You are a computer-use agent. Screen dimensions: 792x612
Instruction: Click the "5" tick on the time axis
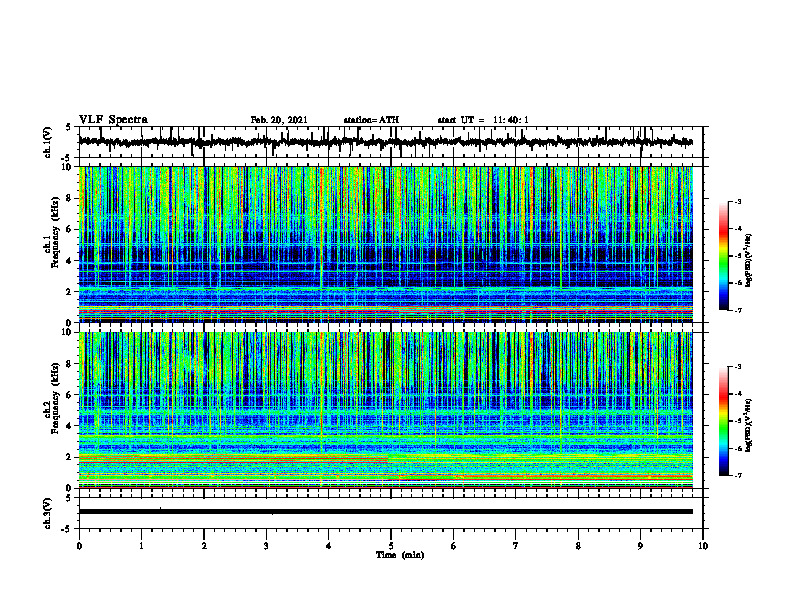[391, 546]
